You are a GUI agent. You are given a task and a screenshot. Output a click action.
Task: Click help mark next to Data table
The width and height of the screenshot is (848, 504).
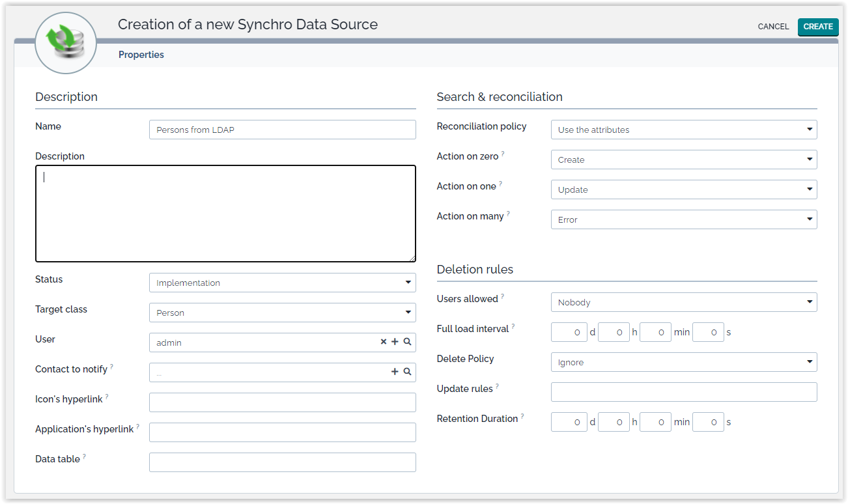[84, 457]
